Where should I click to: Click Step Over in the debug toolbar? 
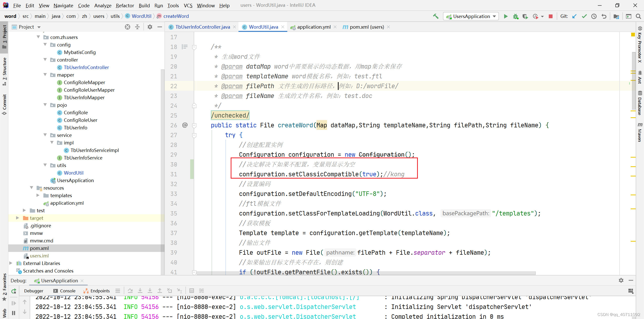(130, 291)
